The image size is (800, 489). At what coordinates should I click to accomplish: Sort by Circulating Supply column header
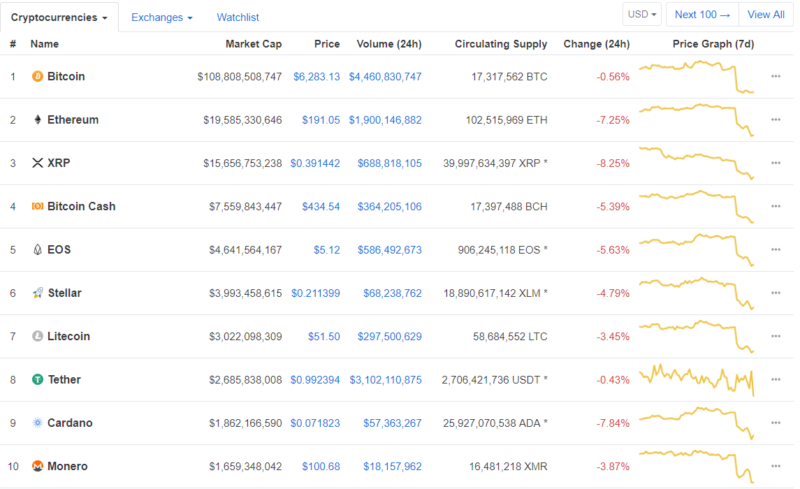[x=501, y=44]
